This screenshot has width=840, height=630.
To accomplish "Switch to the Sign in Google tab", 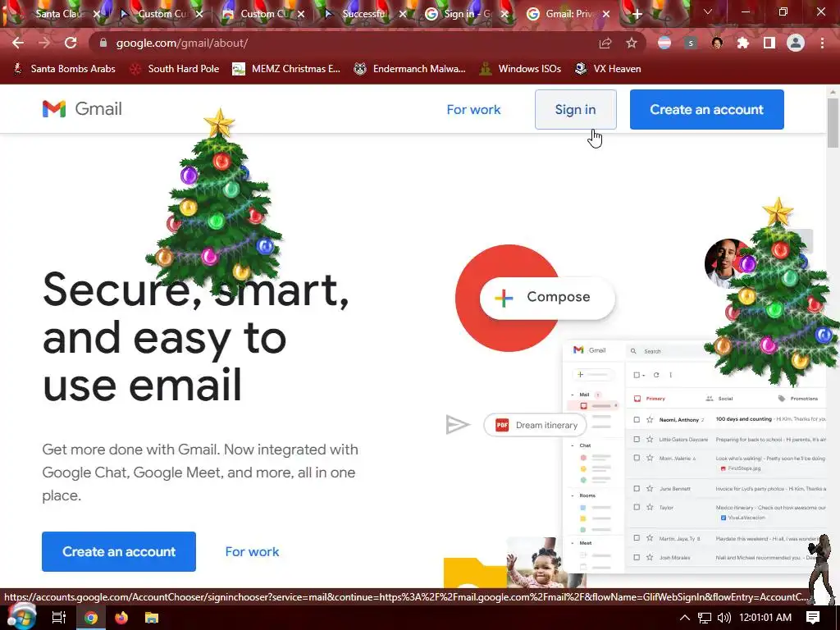I will [x=466, y=14].
